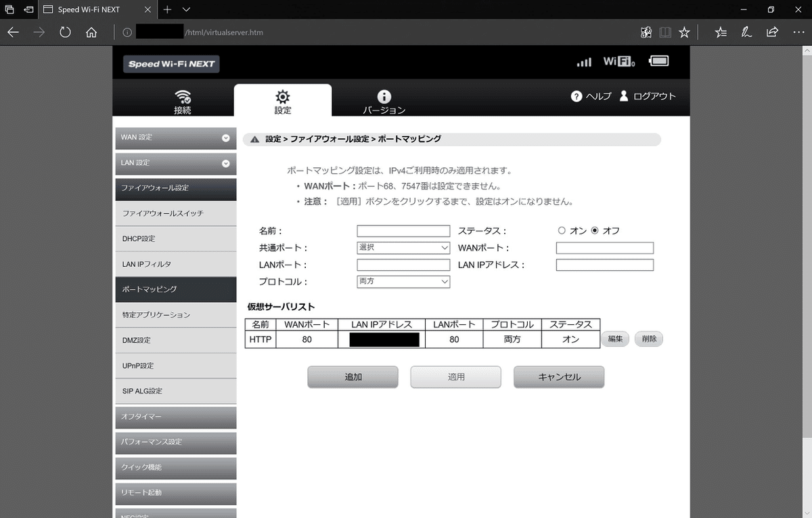Click inside the 名前 name field
The height and width of the screenshot is (518, 812).
pos(403,230)
